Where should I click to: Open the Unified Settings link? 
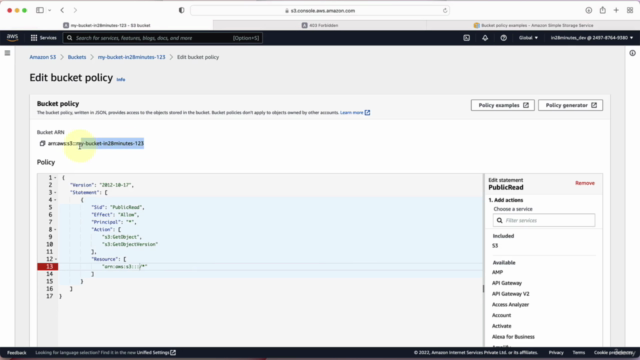click(156, 353)
